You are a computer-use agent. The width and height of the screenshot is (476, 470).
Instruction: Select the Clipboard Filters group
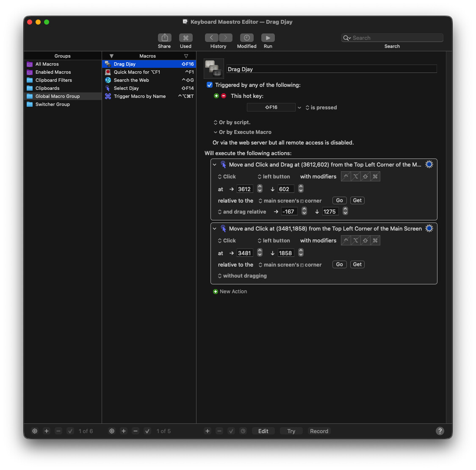(53, 80)
